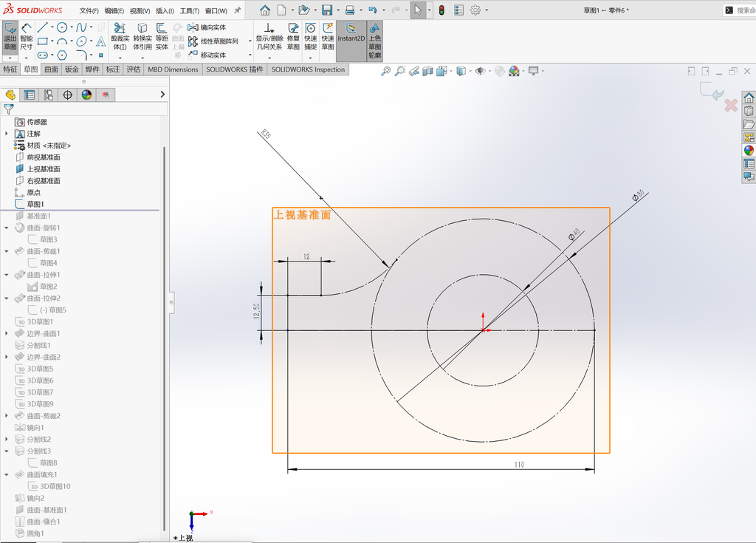Screen dimensions: 756x543
Task: Open the DisplayManager panel tab
Action: coord(87,95)
